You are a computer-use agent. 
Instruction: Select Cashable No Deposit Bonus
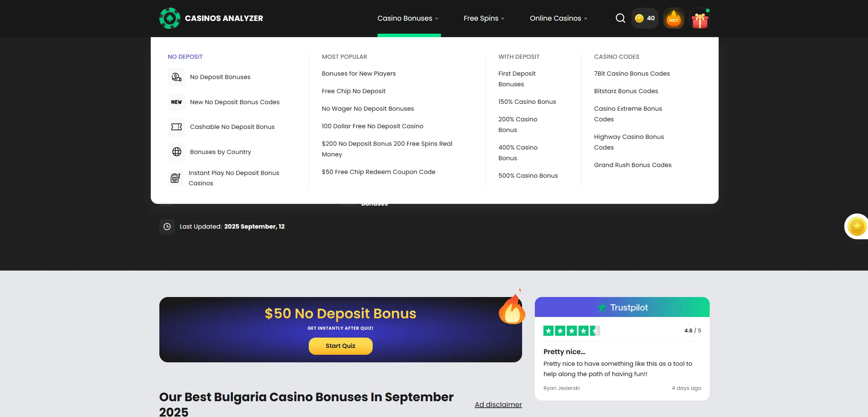(x=232, y=127)
